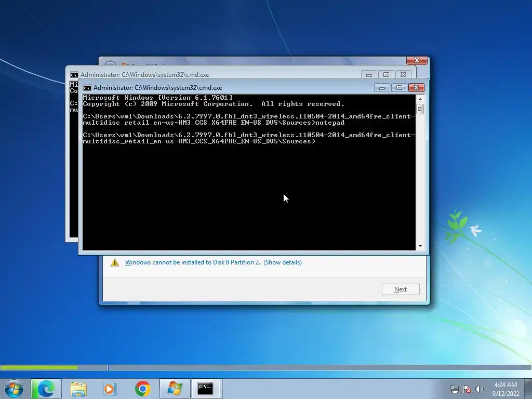Screen dimensions: 532x399
Task: Launch Microsoft Edge from the taskbar
Action: pos(46,389)
